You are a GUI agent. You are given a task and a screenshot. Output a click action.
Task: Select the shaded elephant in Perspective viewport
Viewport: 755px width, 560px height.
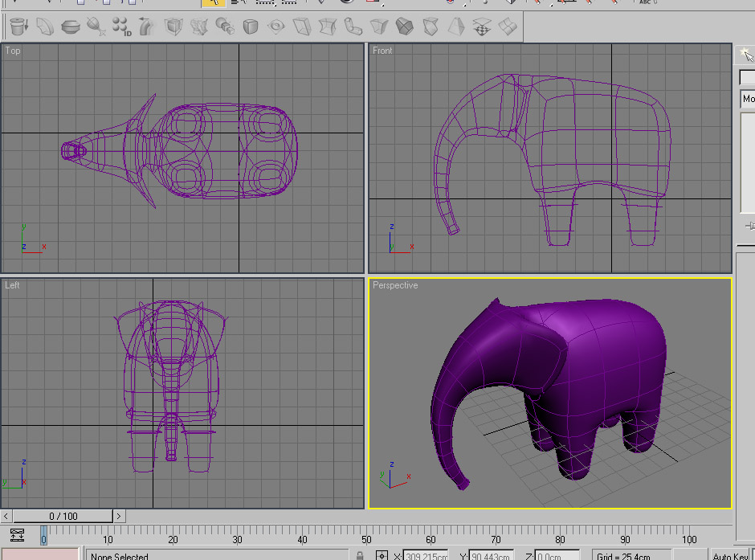(x=602, y=361)
